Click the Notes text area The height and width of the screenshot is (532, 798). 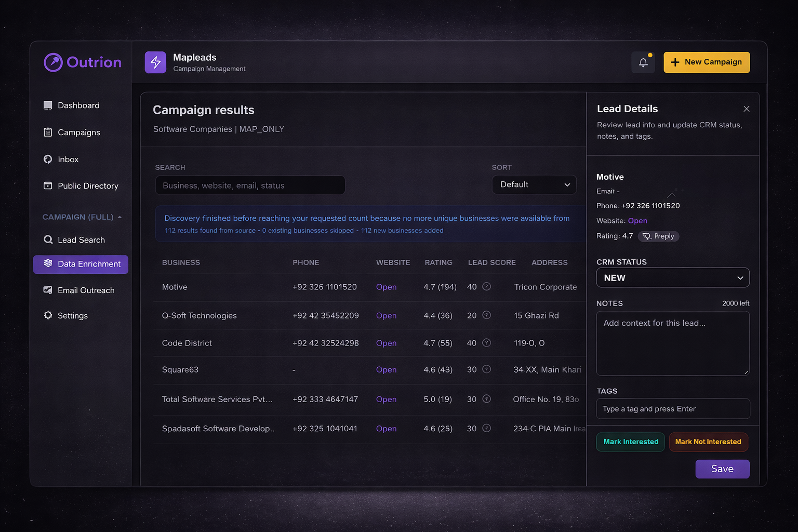pyautogui.click(x=672, y=343)
